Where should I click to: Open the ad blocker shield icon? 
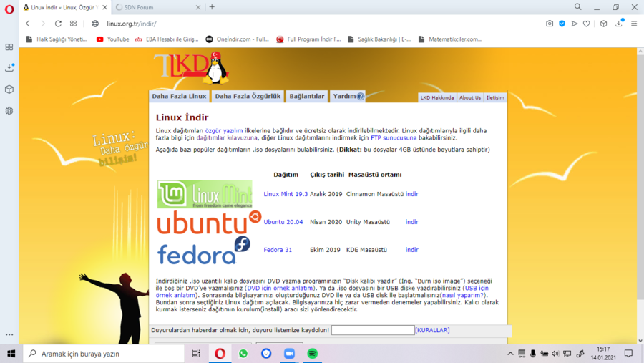(562, 24)
